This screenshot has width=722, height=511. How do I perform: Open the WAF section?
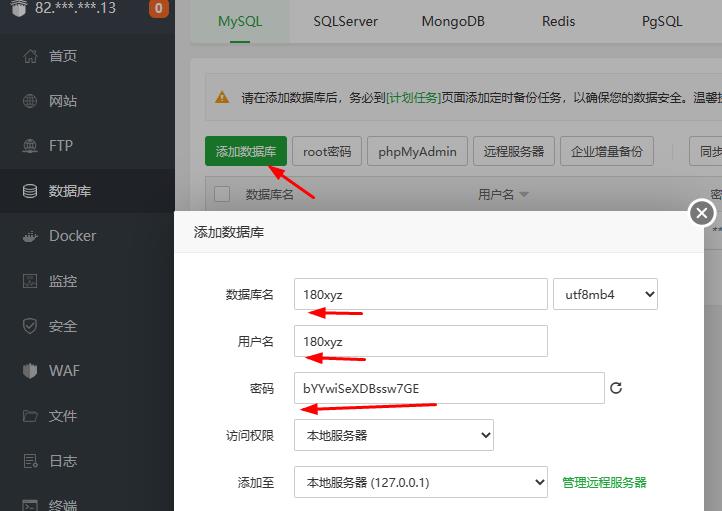64,371
